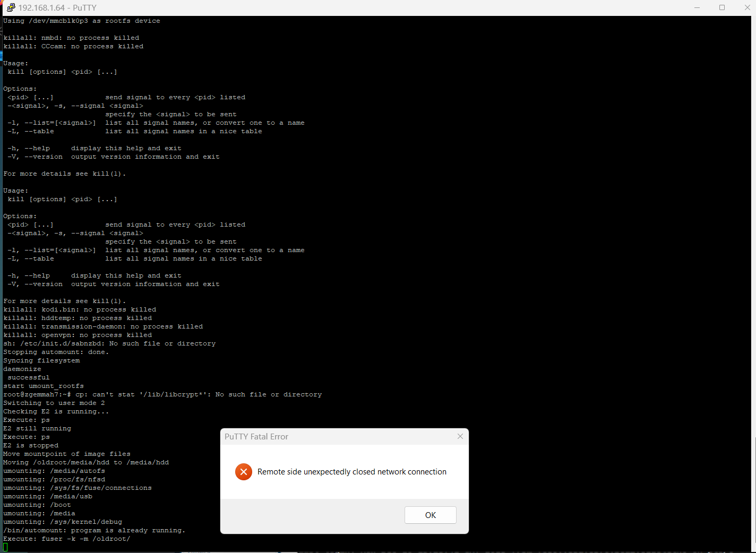Close the PuTTY terminal window
Image resolution: width=756 pixels, height=553 pixels.
746,7
